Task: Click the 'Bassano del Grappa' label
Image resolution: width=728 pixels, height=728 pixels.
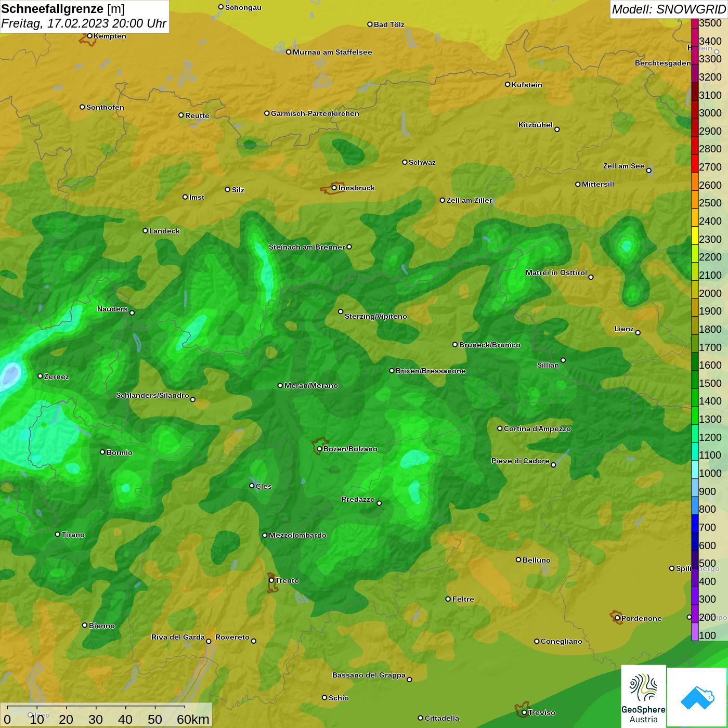Action: (x=369, y=675)
